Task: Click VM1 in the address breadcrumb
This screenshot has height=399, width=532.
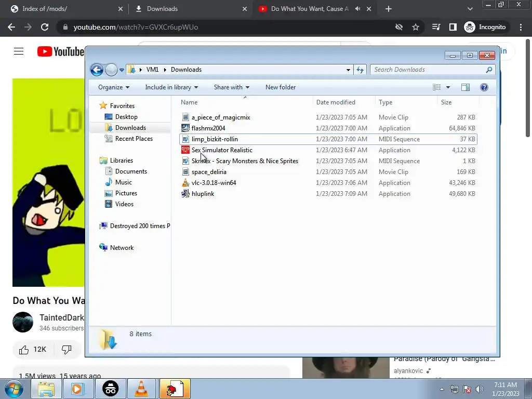Action: [152, 70]
